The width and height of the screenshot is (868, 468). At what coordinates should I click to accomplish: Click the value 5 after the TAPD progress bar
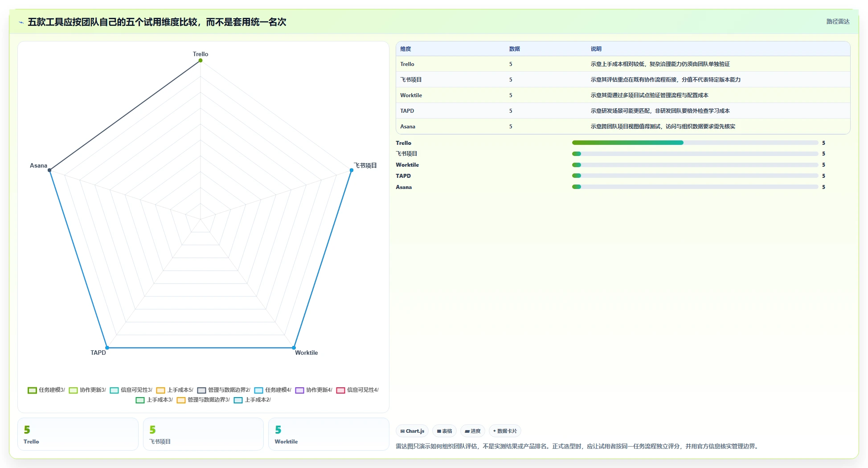(823, 176)
